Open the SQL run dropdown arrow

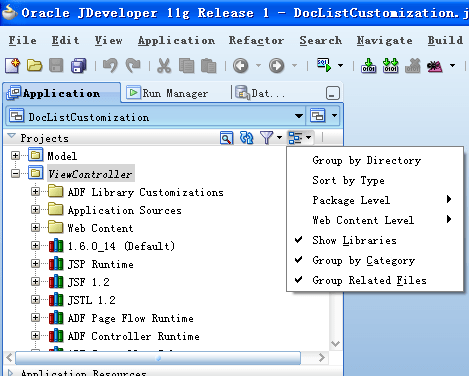pyautogui.click(x=340, y=65)
